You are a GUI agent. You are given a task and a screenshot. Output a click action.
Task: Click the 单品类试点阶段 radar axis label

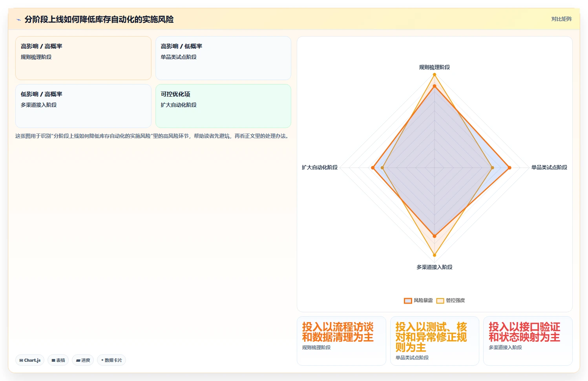pos(549,167)
